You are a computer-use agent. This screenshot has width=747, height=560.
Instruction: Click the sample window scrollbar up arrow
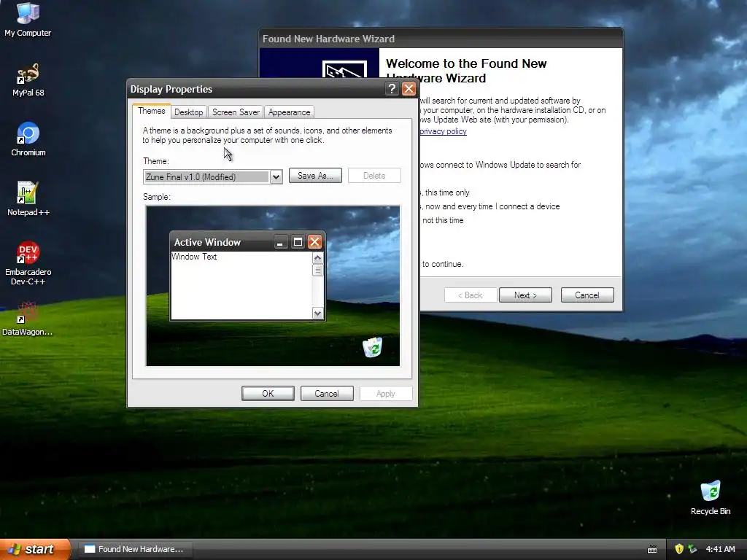tap(318, 257)
